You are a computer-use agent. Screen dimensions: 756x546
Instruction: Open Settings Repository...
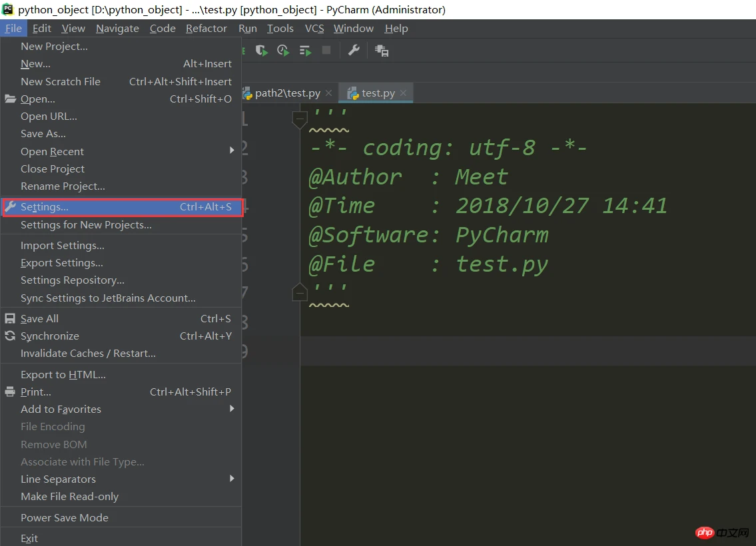point(121,280)
